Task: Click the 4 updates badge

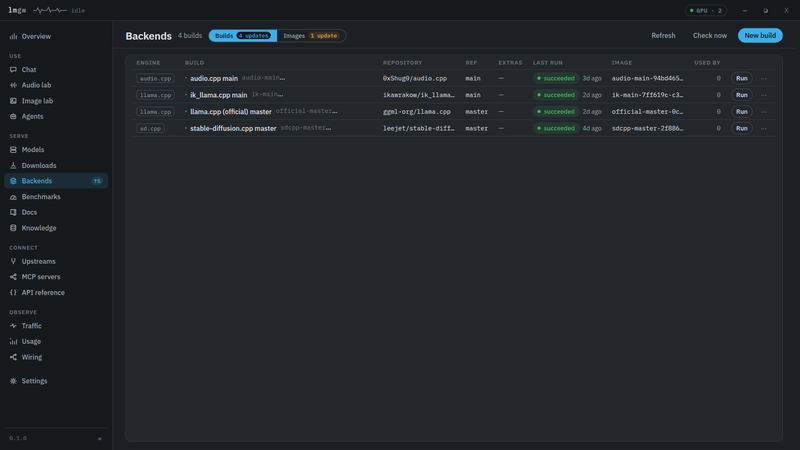Action: pos(254,36)
